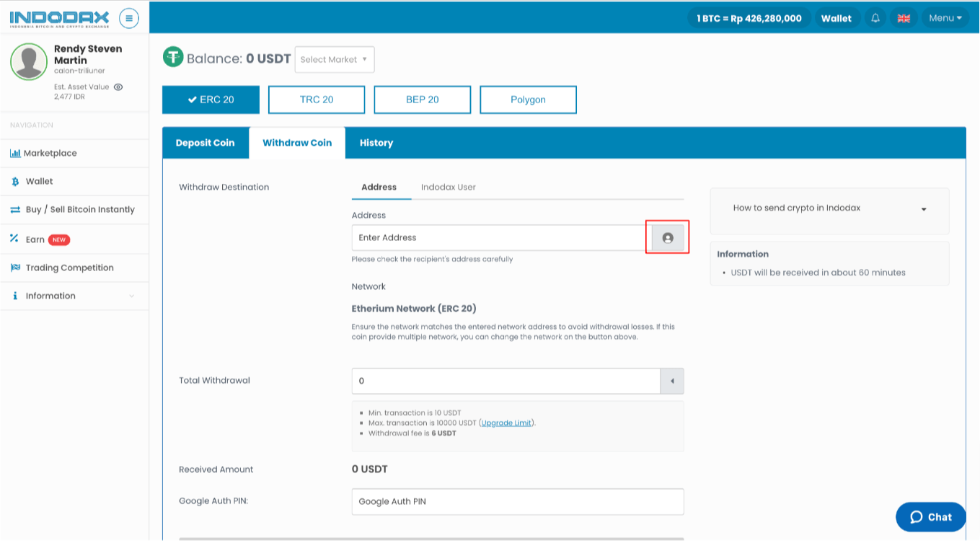Click the Tether USDT coin logo
Image resolution: width=980 pixels, height=556 pixels.
[x=173, y=58]
